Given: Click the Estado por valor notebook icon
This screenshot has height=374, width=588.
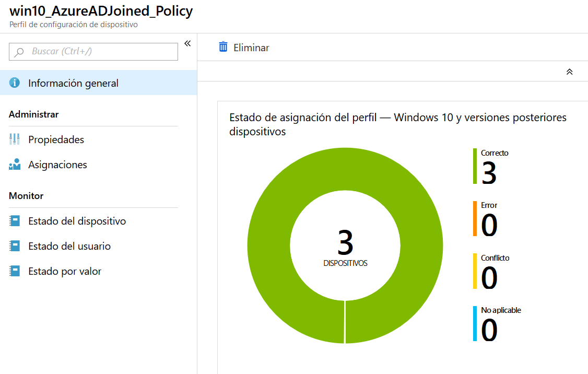Looking at the screenshot, I should point(15,271).
